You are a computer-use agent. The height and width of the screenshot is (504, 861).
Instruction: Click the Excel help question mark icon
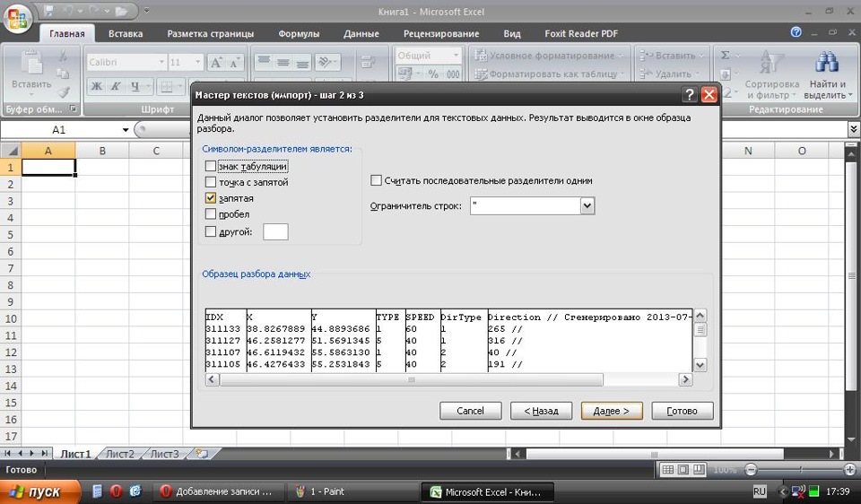tap(796, 32)
